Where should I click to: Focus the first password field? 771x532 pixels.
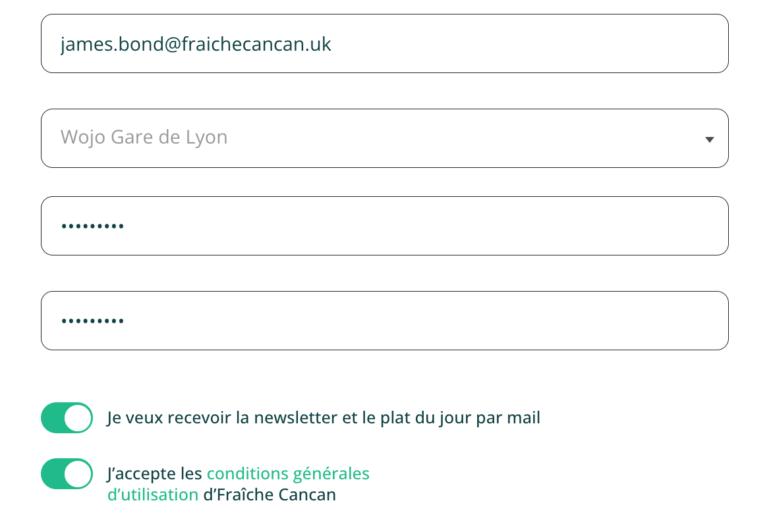point(385,226)
